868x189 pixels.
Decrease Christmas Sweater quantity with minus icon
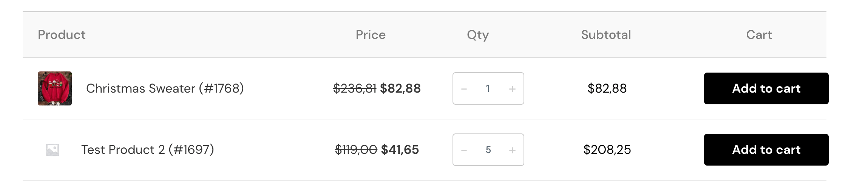click(x=464, y=89)
